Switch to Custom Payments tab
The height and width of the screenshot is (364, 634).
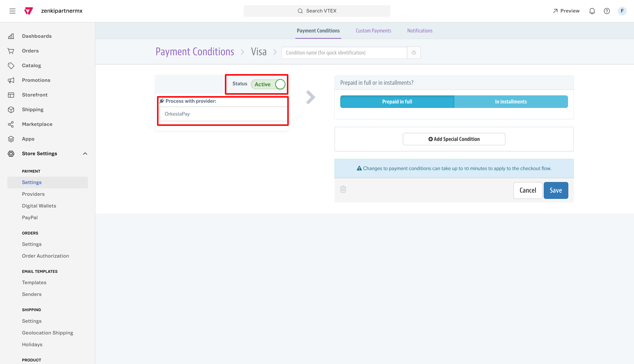373,31
